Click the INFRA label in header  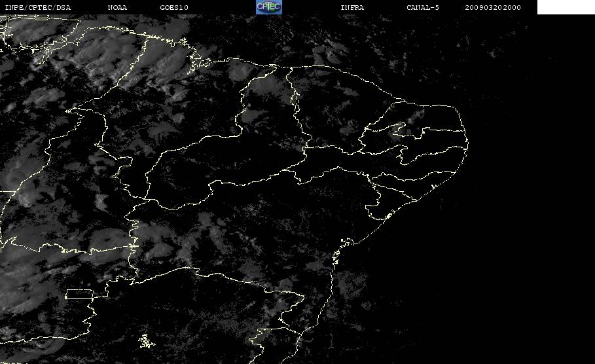353,7
